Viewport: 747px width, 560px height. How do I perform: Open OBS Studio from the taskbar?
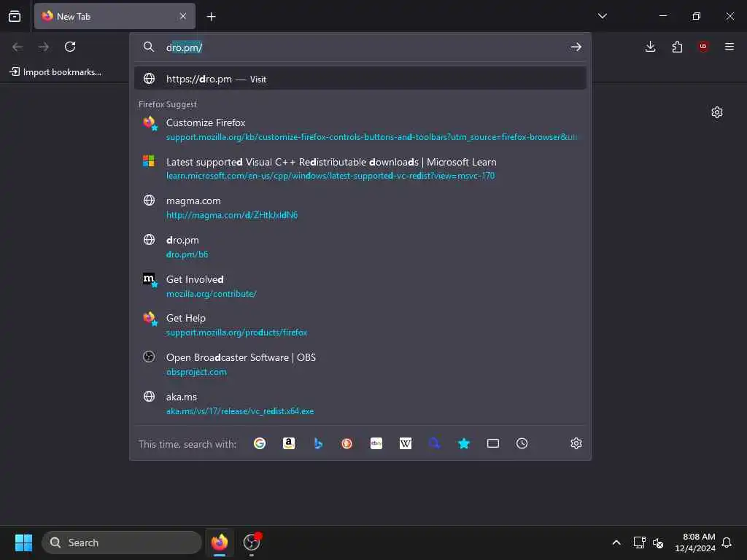pyautogui.click(x=252, y=542)
